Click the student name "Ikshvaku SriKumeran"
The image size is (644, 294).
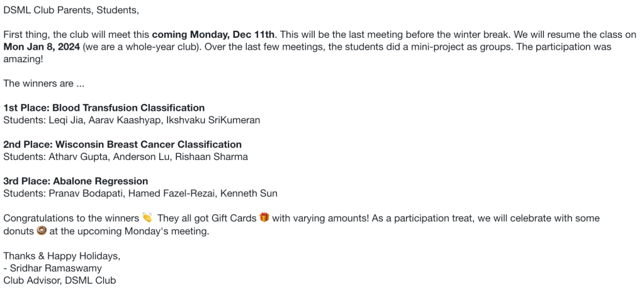(213, 120)
